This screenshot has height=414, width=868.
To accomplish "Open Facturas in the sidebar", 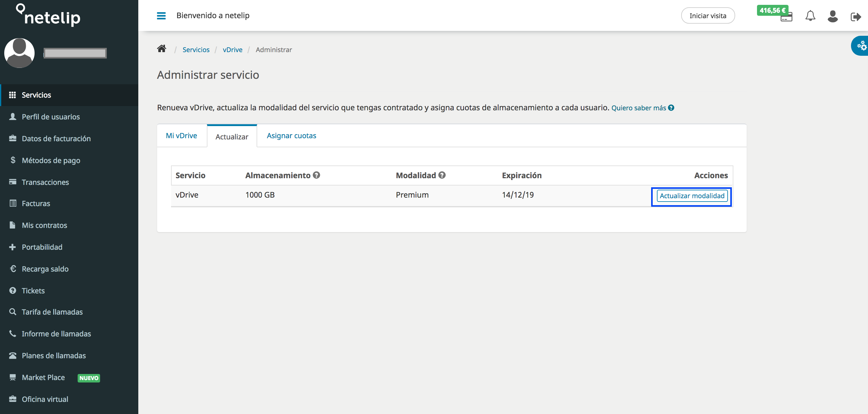I will [x=36, y=203].
